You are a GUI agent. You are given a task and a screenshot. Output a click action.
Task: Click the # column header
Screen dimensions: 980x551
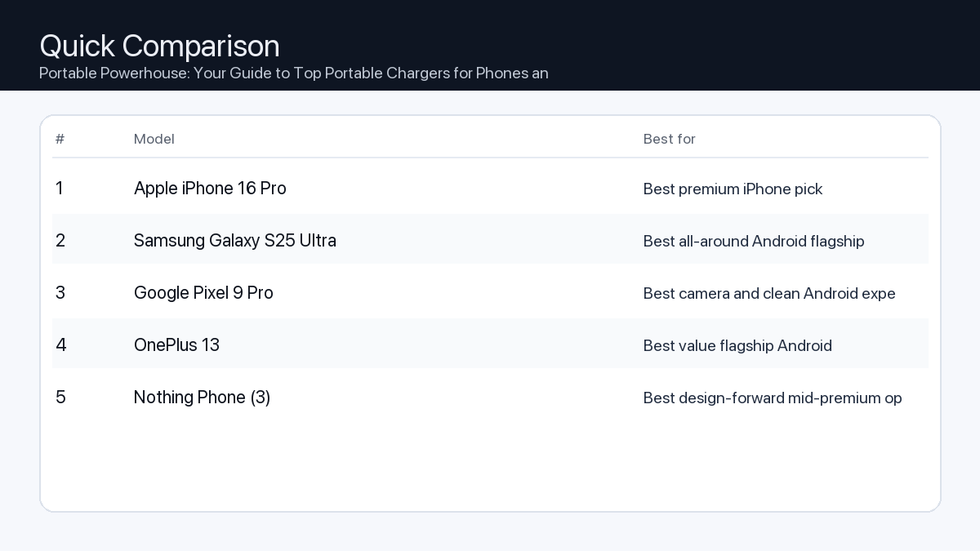tap(60, 139)
